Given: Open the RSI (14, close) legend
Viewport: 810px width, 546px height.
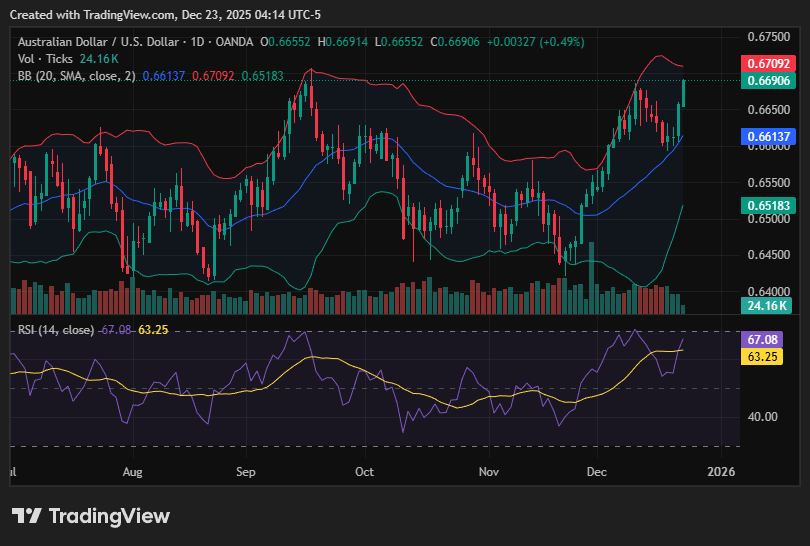Looking at the screenshot, I should point(56,330).
